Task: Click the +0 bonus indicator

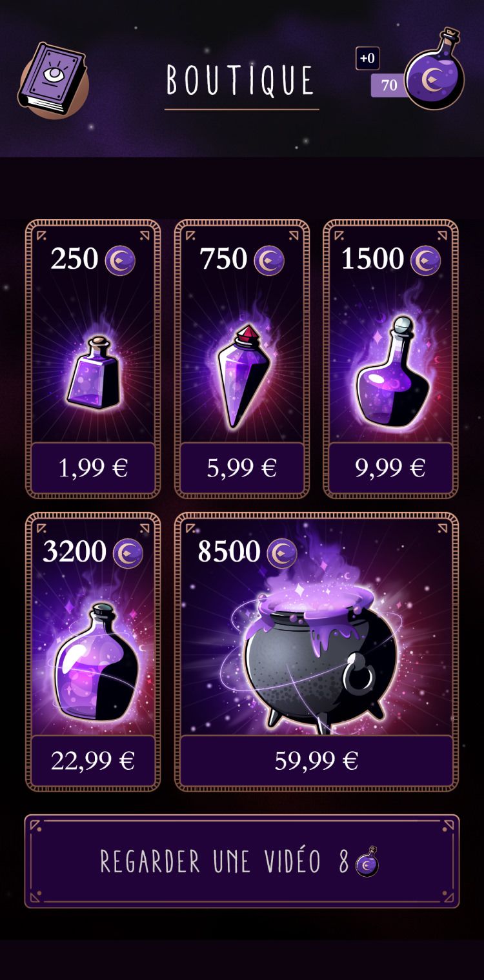Action: click(x=367, y=59)
